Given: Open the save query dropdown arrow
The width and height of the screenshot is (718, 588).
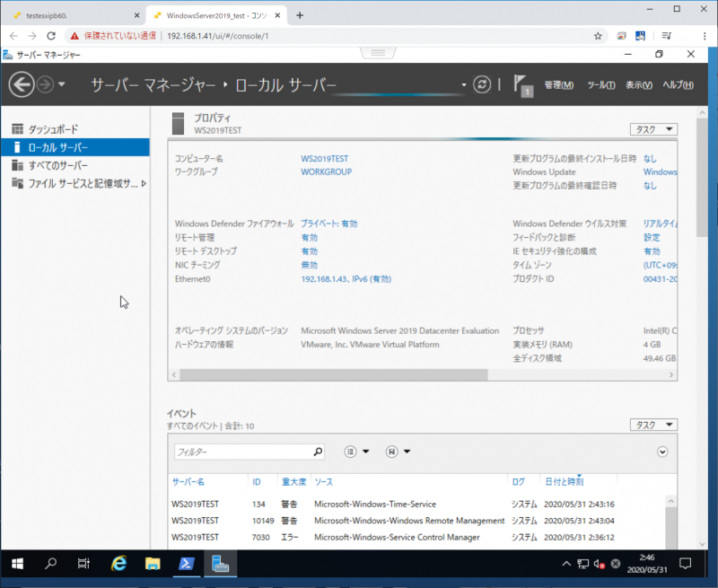Looking at the screenshot, I should pos(407,452).
